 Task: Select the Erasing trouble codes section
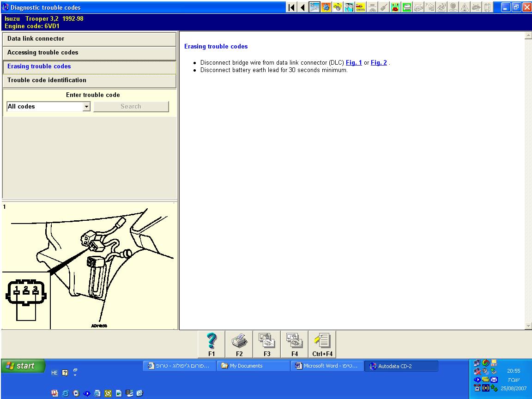point(90,66)
